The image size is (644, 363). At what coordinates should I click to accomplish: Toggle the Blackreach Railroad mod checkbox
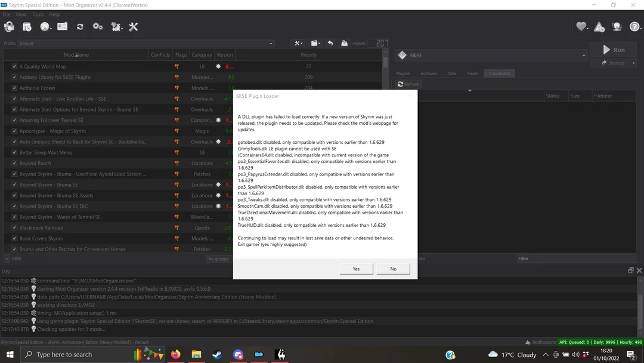pos(14,227)
